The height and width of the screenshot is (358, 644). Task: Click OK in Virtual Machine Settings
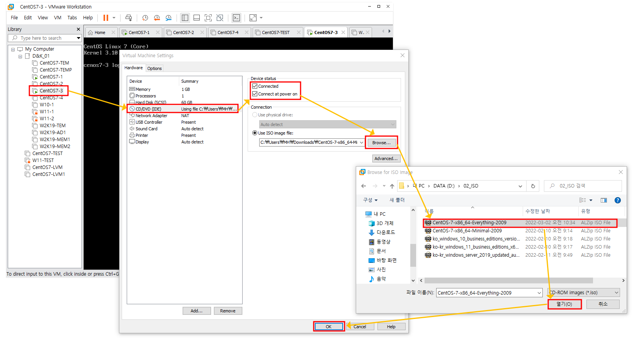point(329,327)
